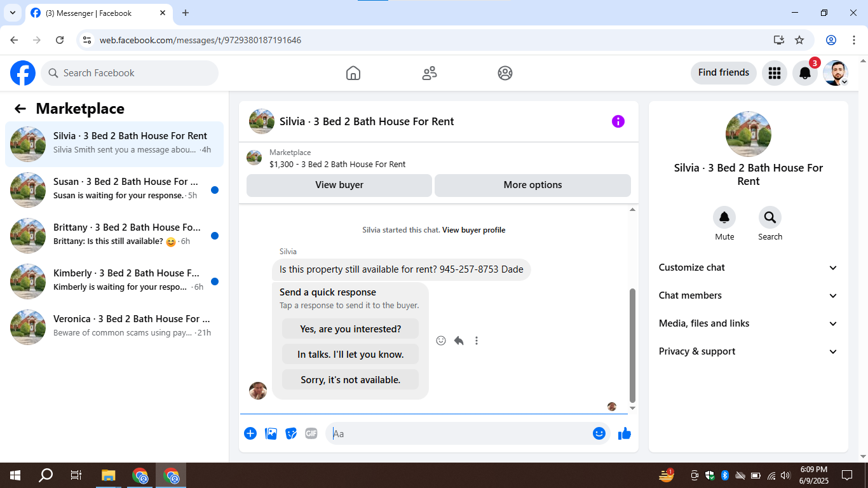Image resolution: width=868 pixels, height=488 pixels.
Task: Click the Find friends button
Action: pos(724,72)
